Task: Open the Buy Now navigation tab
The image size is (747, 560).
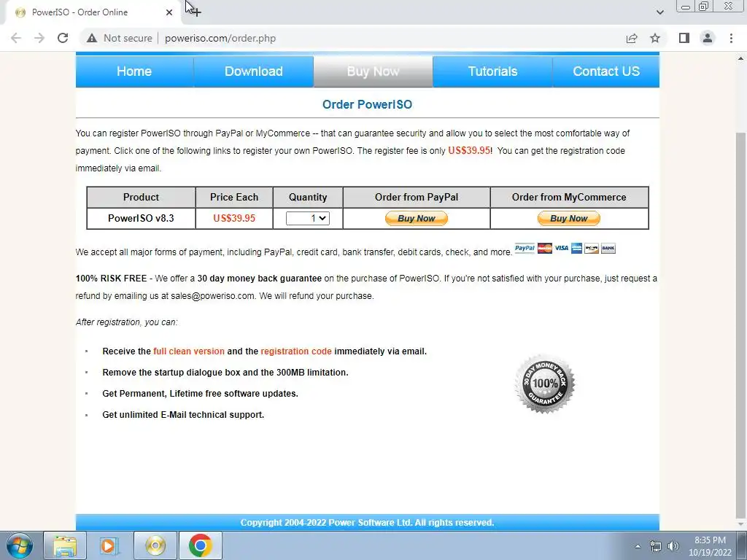Action: point(373,71)
